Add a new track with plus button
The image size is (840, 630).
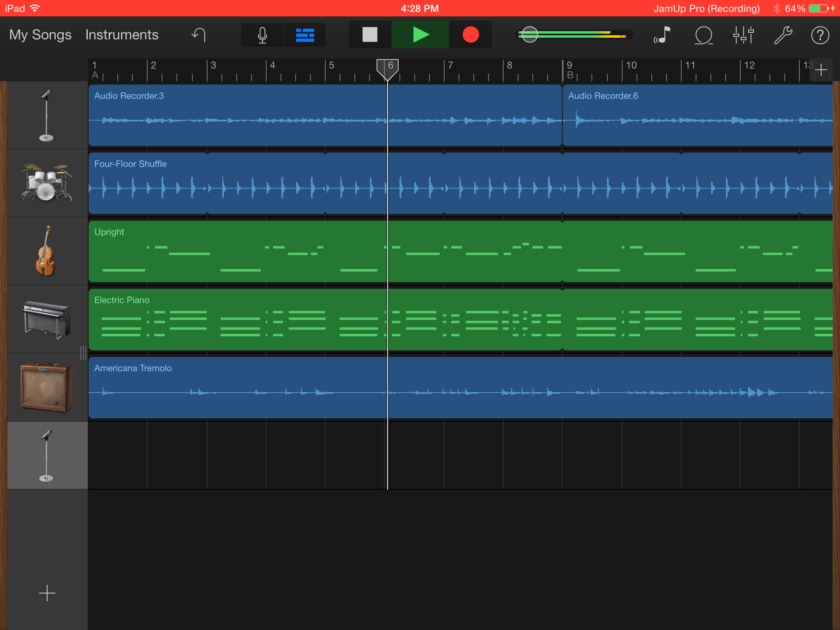tap(47, 593)
